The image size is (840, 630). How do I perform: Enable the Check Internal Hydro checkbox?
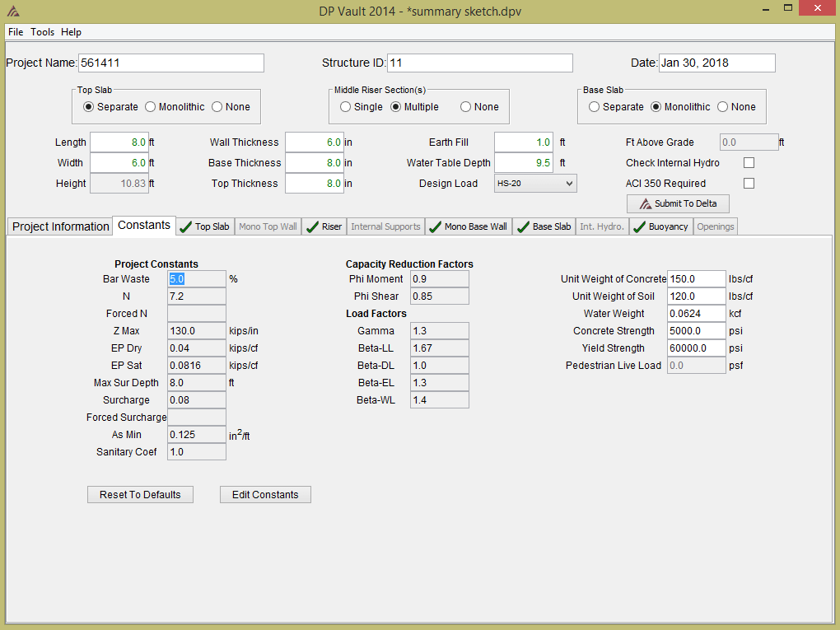749,163
